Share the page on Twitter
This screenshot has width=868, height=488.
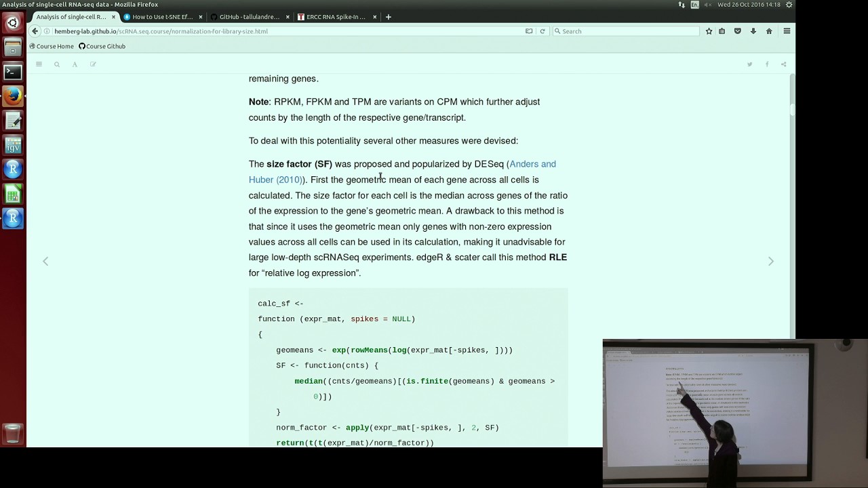pyautogui.click(x=749, y=64)
